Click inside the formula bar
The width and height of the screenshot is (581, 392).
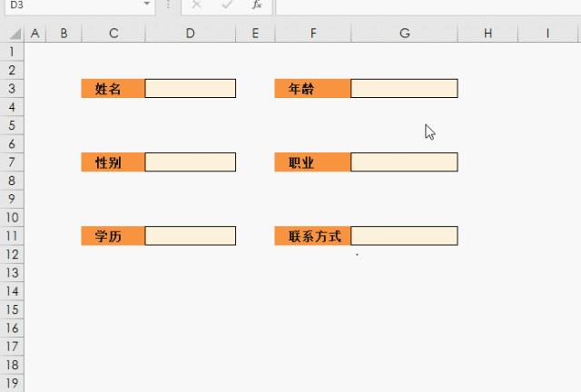[x=427, y=5]
